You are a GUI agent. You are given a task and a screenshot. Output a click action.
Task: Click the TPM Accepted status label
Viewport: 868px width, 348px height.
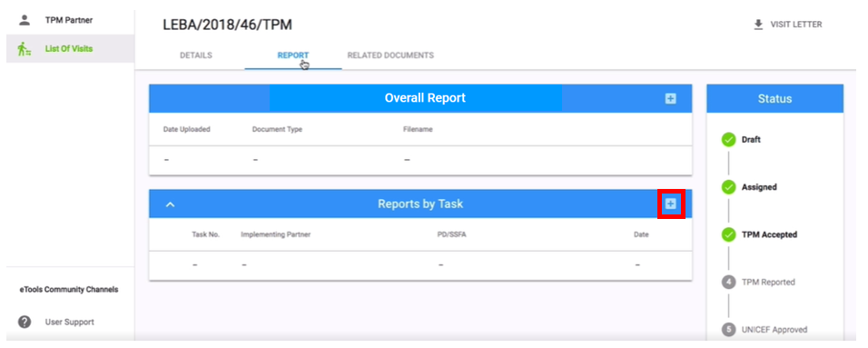(769, 235)
